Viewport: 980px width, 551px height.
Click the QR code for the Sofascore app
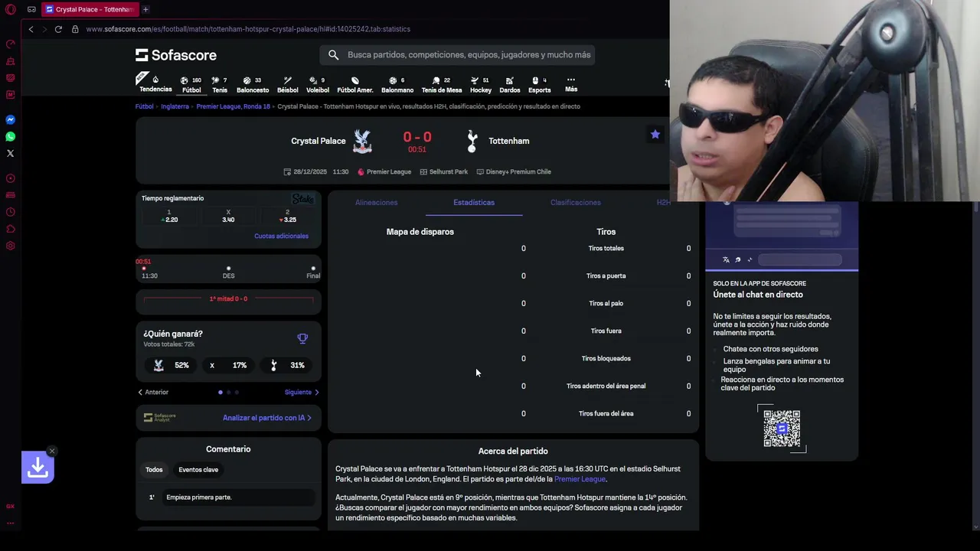[x=782, y=429]
